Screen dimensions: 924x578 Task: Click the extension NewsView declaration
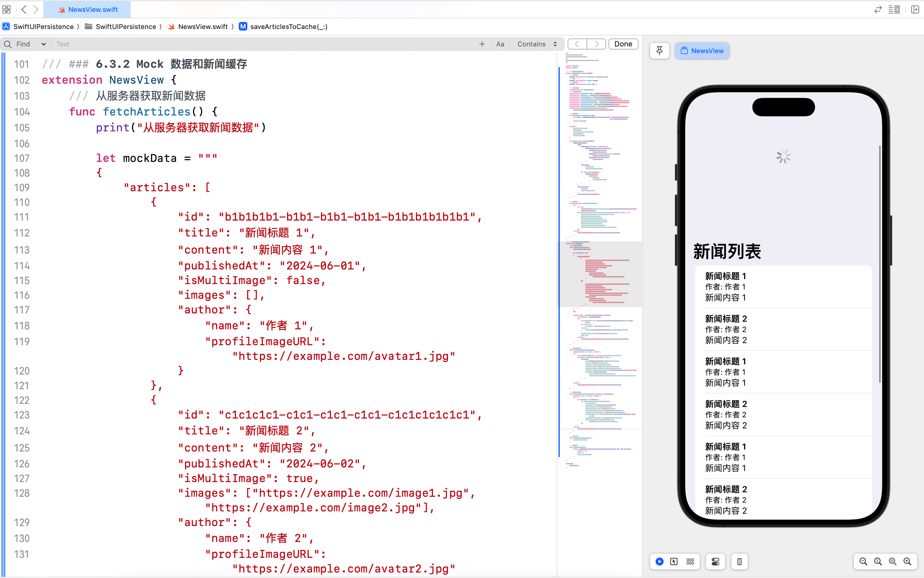(109, 80)
